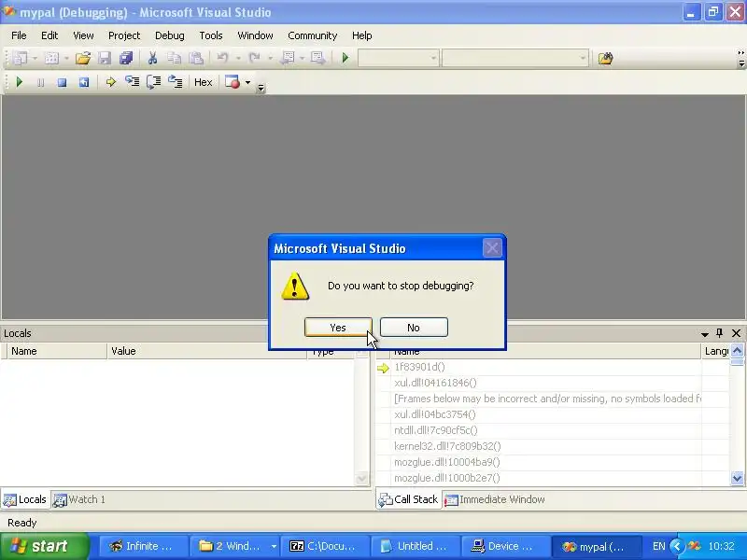Switch to the Call Stack tab
This screenshot has width=747, height=560.
[x=408, y=499]
